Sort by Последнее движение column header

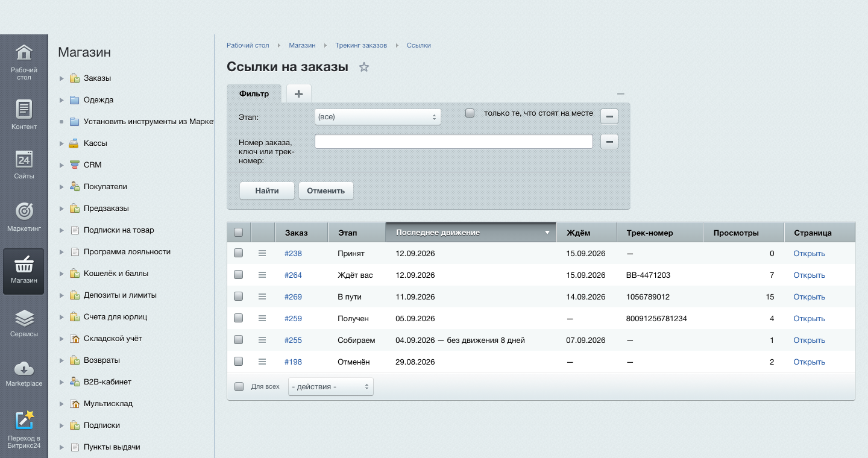pos(471,233)
